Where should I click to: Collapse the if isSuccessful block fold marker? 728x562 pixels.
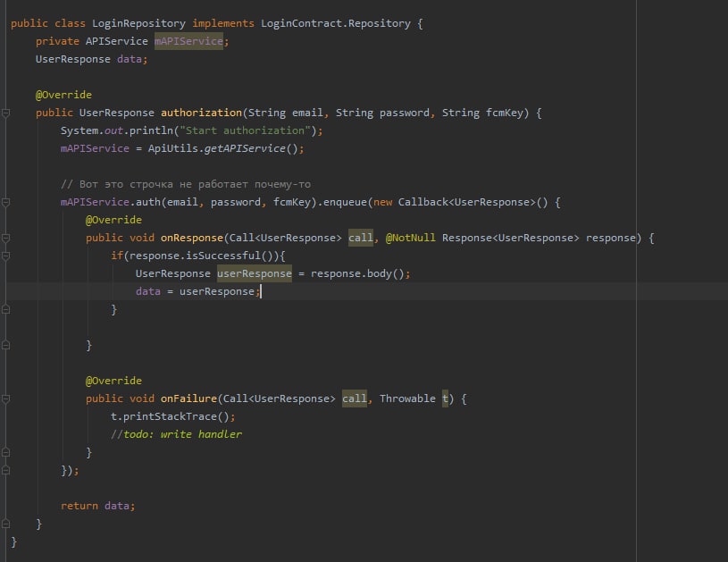pos(6,256)
